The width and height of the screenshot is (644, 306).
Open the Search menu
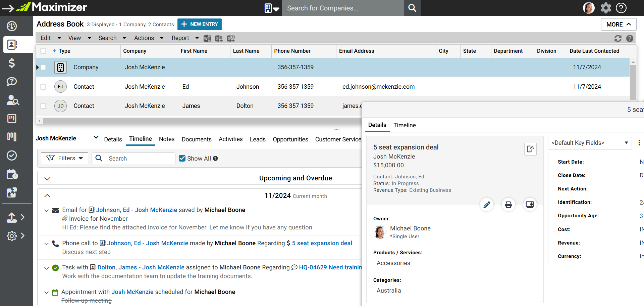(x=112, y=38)
